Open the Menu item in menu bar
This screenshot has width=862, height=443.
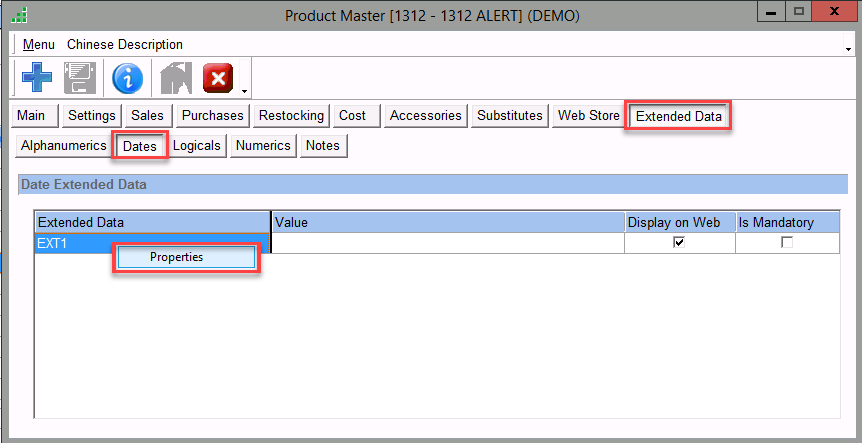[39, 45]
